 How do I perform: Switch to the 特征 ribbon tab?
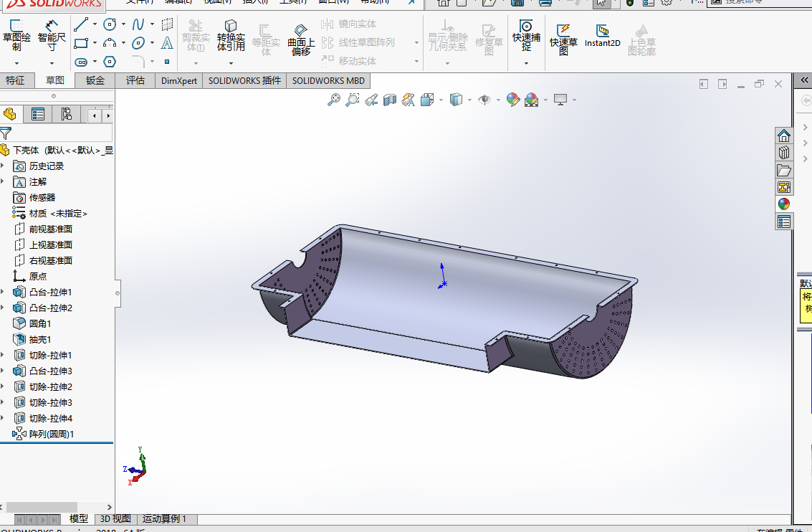pyautogui.click(x=15, y=80)
